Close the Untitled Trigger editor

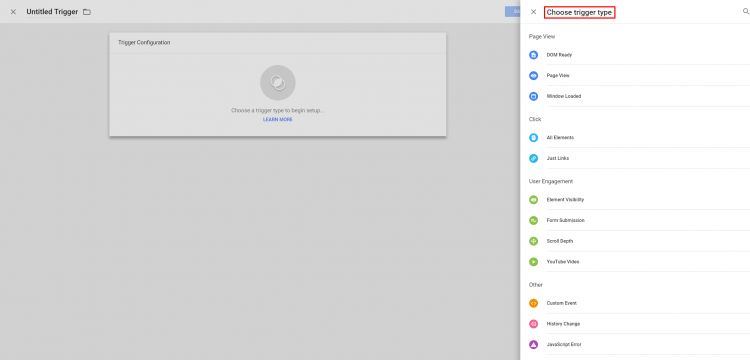(13, 12)
